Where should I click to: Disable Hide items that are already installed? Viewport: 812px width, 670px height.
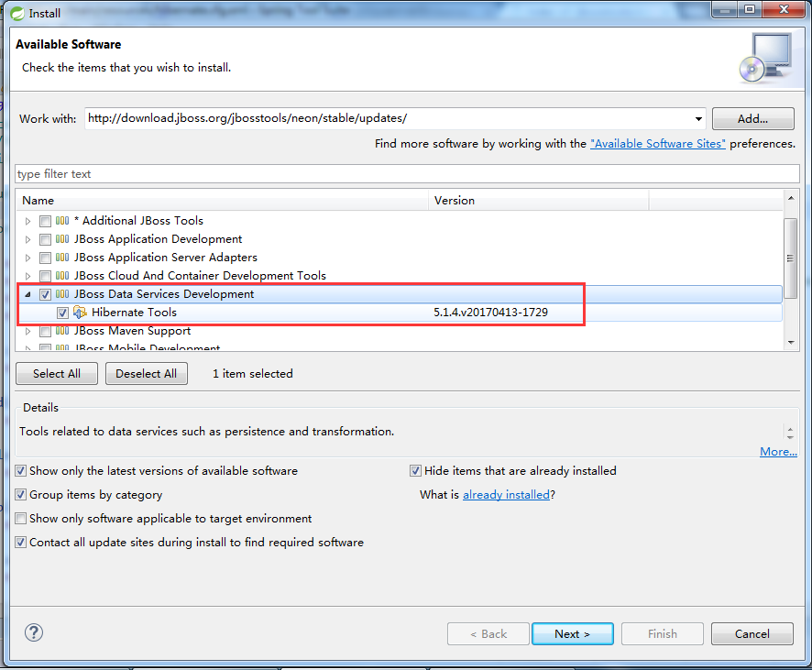point(415,470)
